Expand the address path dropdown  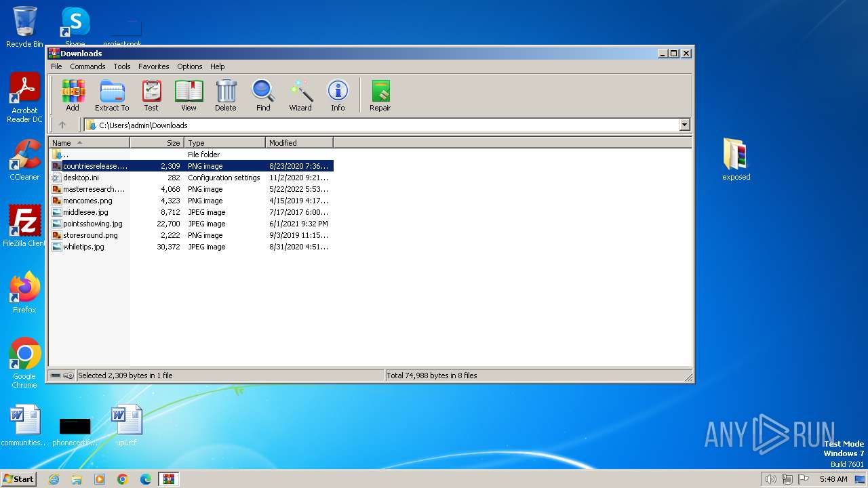click(684, 125)
